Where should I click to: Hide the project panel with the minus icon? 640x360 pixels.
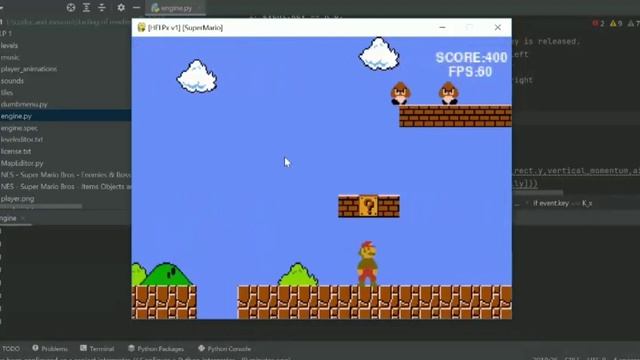click(136, 7)
